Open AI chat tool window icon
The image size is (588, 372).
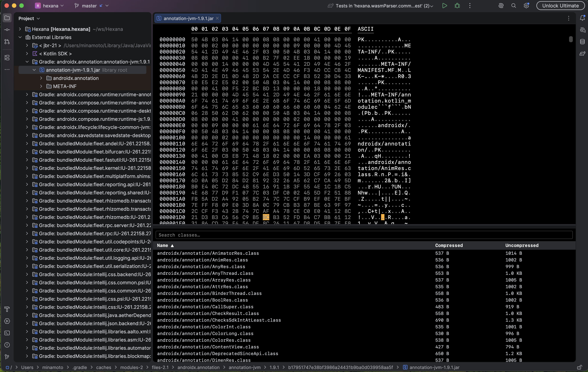point(582,30)
